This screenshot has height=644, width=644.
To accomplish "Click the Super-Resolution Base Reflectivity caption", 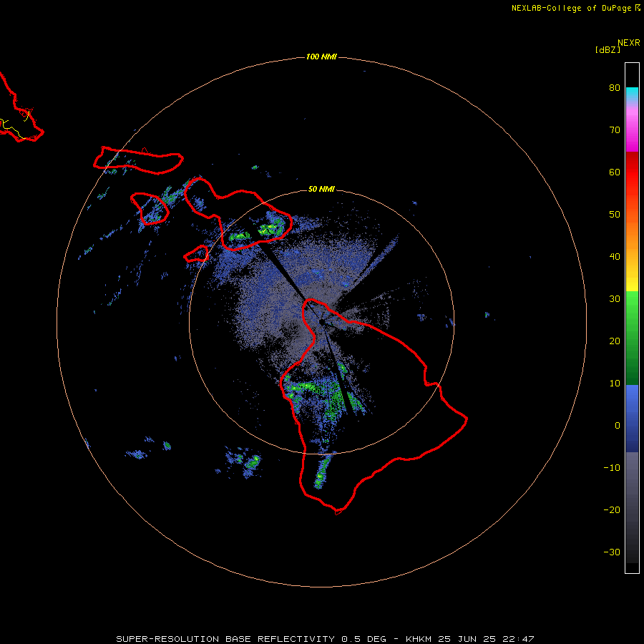I will click(x=325, y=639).
